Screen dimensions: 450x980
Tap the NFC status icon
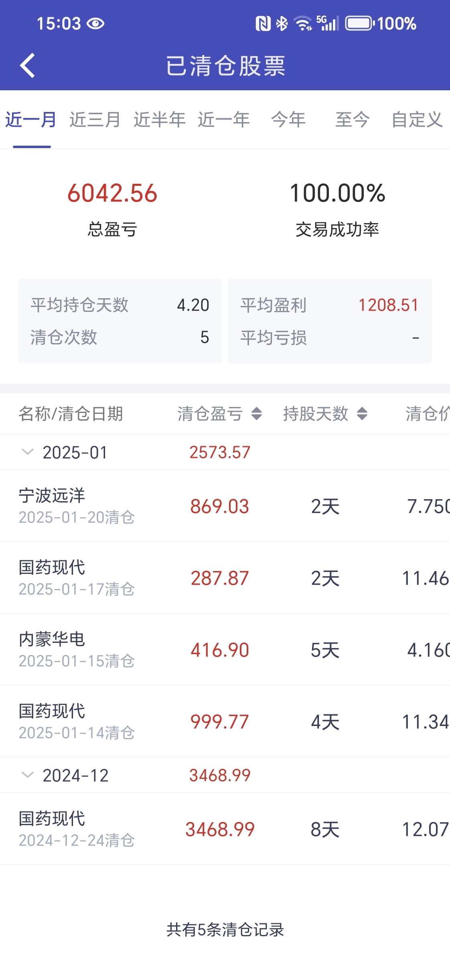(263, 24)
